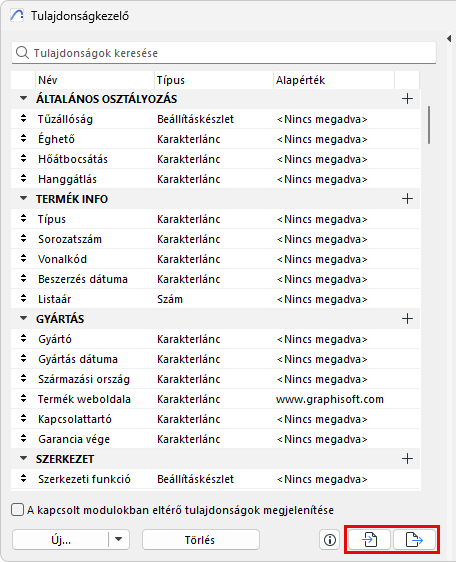The image size is (456, 562).
Task: Click reorder handle for Vonalkód row
Action: click(x=23, y=259)
